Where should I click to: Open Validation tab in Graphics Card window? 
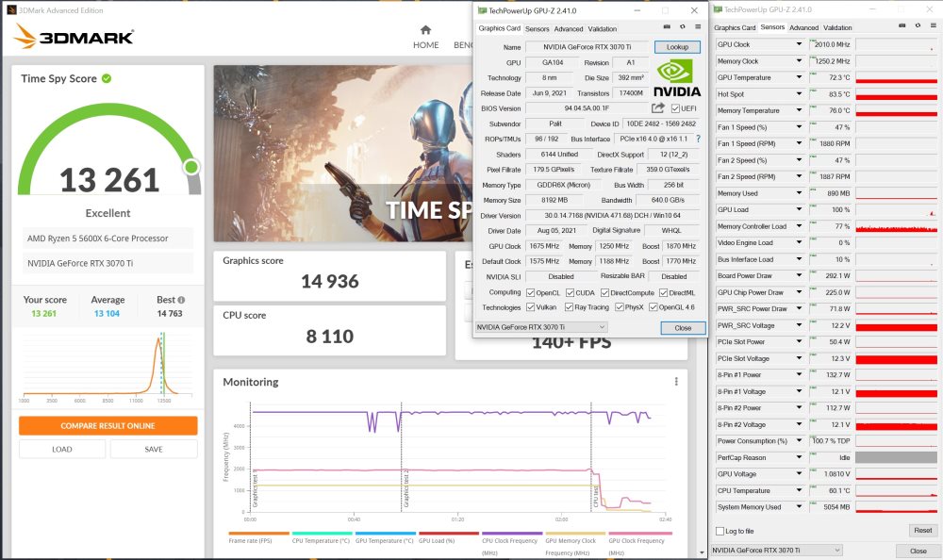[x=602, y=29]
